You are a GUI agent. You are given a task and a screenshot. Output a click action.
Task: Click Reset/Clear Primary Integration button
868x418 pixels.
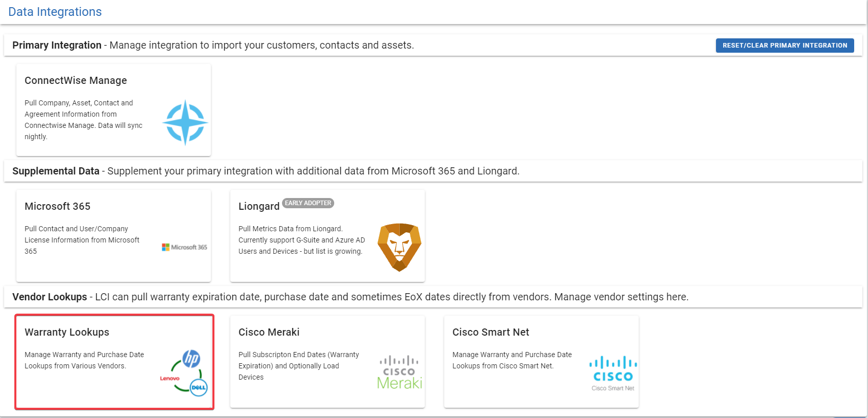tap(785, 46)
